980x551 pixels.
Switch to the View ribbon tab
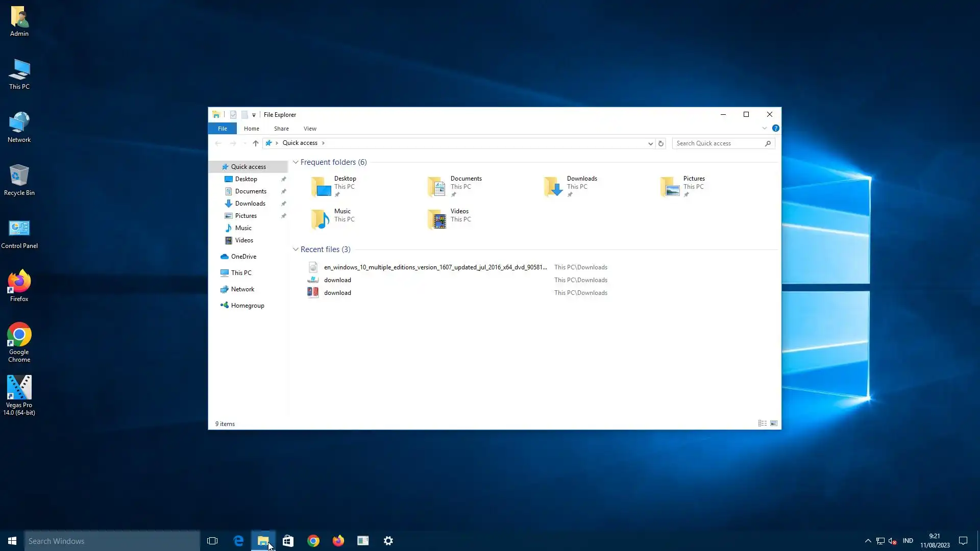coord(310,129)
